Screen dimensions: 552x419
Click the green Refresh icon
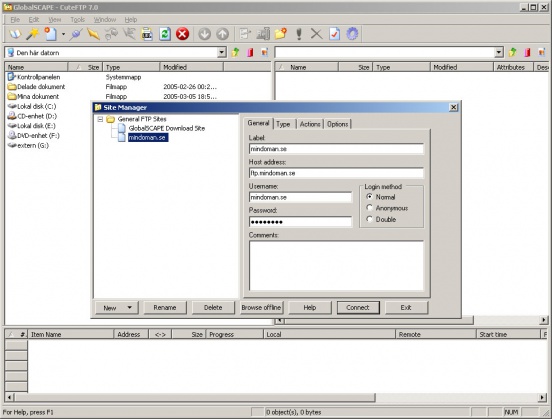[x=165, y=34]
